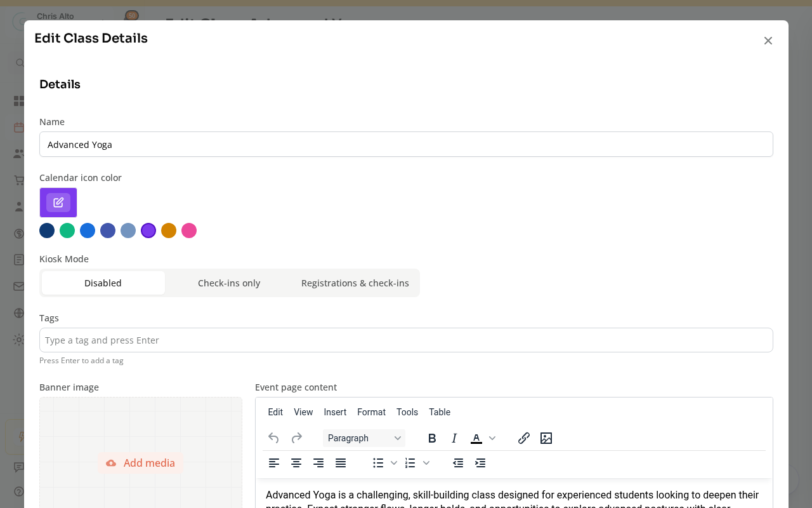
Task: Toggle italic formatting in editor
Action: pyautogui.click(x=454, y=438)
